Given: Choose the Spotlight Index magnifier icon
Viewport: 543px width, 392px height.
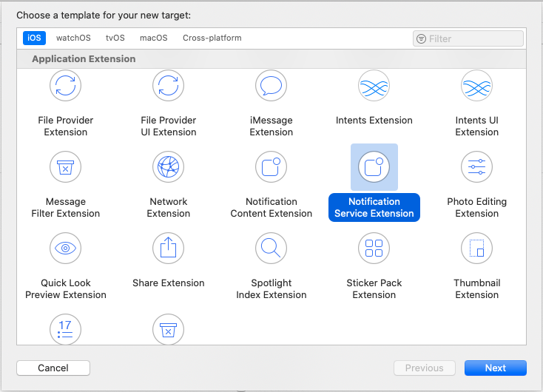Looking at the screenshot, I should (271, 249).
